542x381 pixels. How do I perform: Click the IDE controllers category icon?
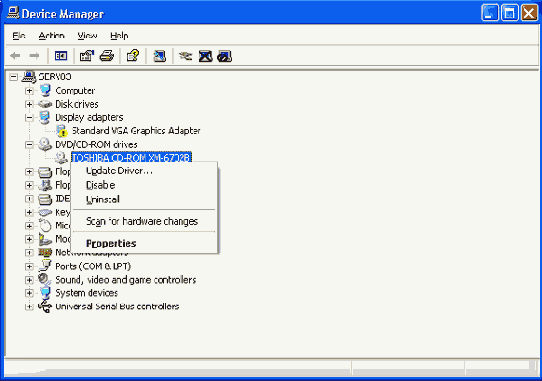pyautogui.click(x=45, y=199)
